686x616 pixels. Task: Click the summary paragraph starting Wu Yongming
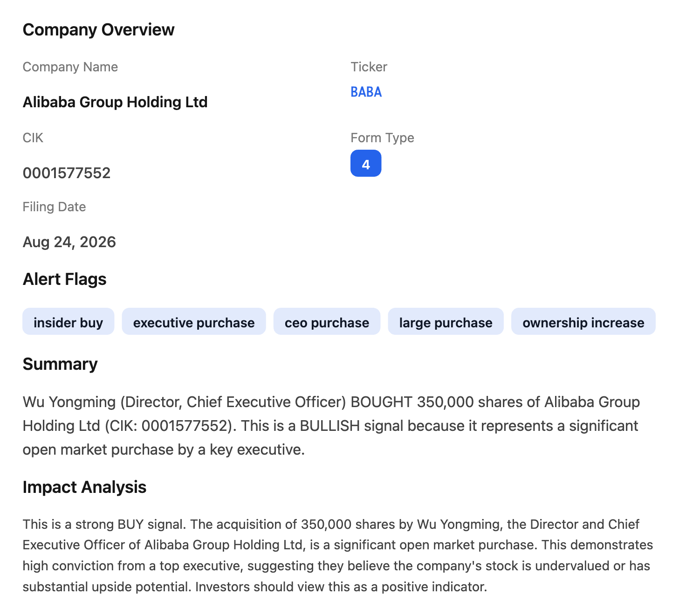(x=331, y=426)
